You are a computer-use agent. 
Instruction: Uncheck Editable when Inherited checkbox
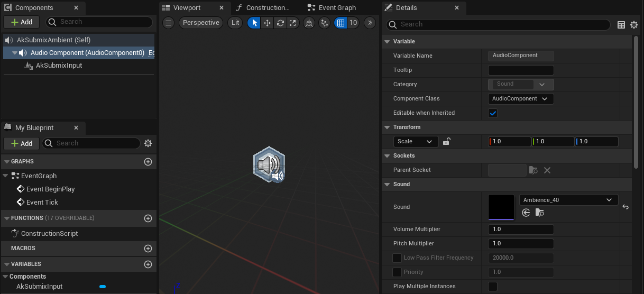[493, 113]
